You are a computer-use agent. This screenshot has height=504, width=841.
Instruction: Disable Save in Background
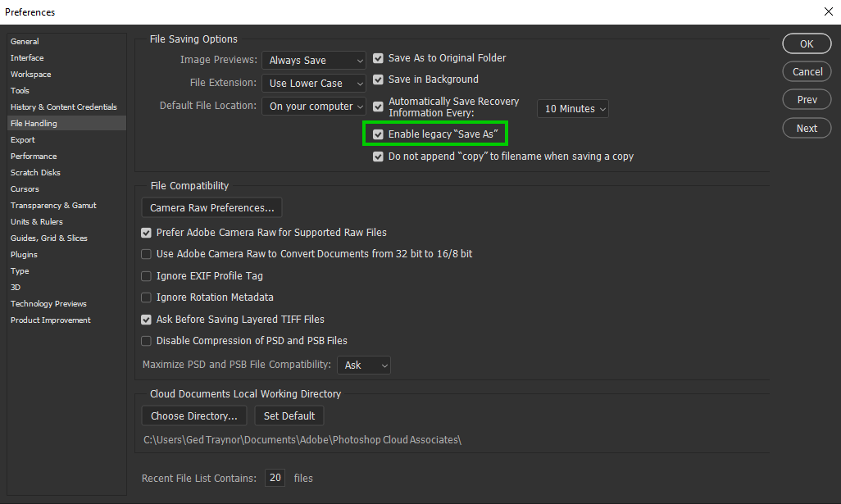pos(378,79)
